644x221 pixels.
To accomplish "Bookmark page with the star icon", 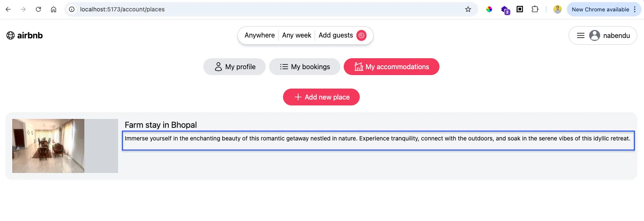I will tap(468, 9).
